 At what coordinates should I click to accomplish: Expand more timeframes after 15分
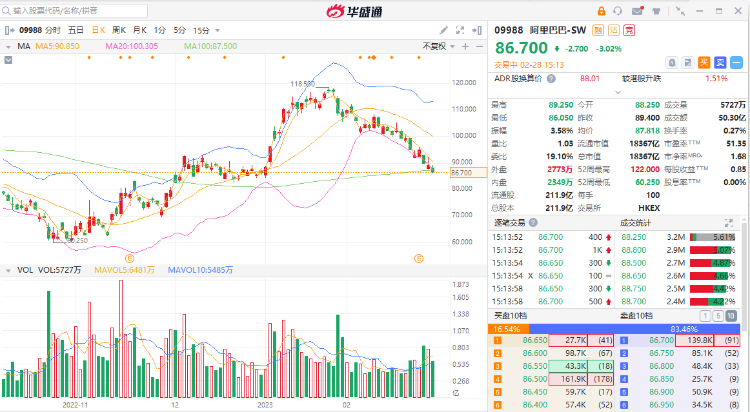click(212, 30)
